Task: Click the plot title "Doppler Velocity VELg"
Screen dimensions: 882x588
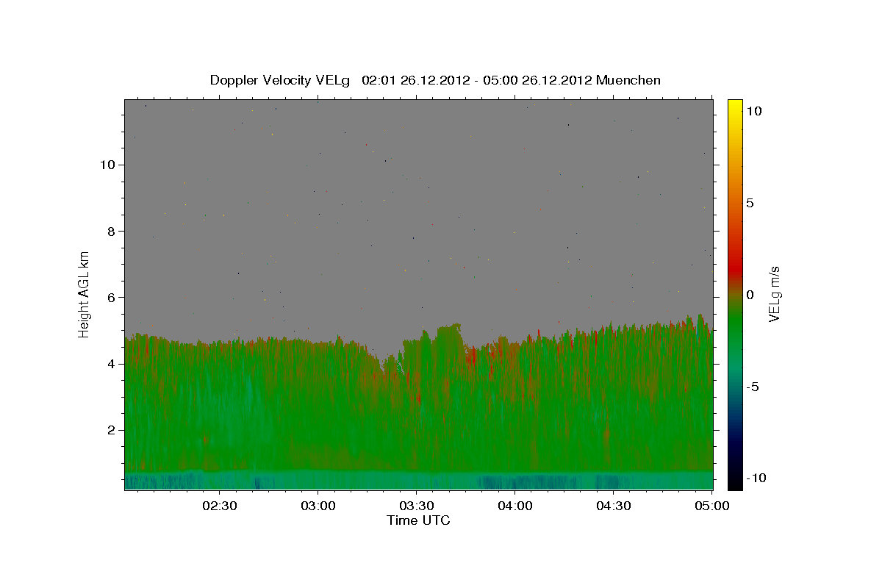Action: pyautogui.click(x=280, y=80)
